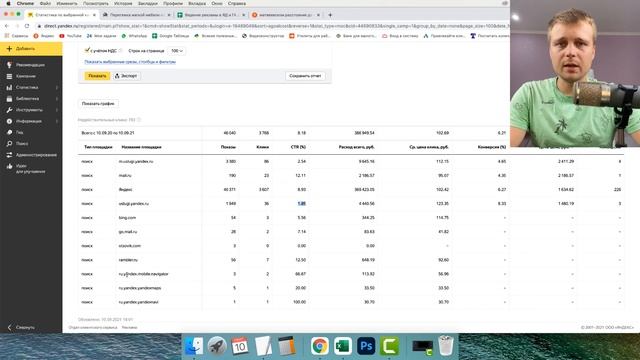Select the bing.com placement name
This screenshot has height=360, width=640.
127,218
